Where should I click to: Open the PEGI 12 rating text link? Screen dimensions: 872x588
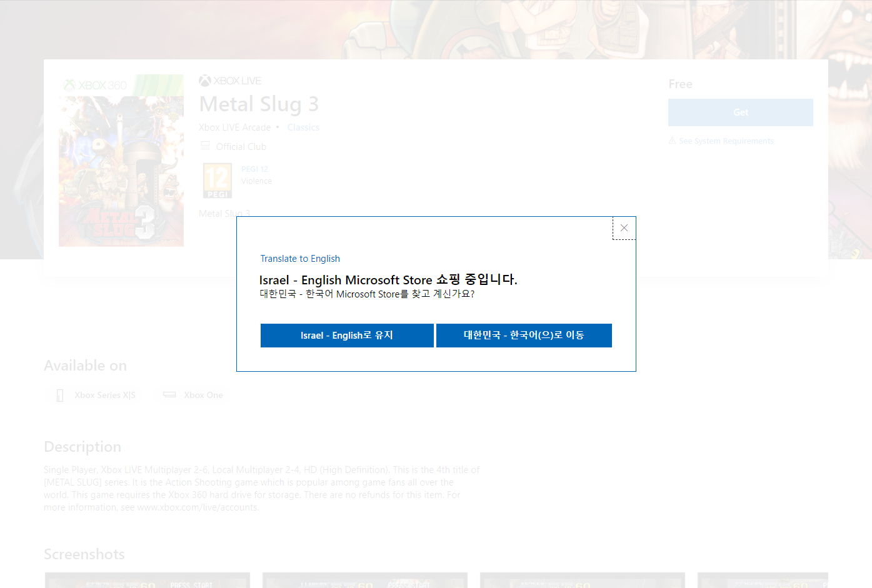pyautogui.click(x=254, y=169)
